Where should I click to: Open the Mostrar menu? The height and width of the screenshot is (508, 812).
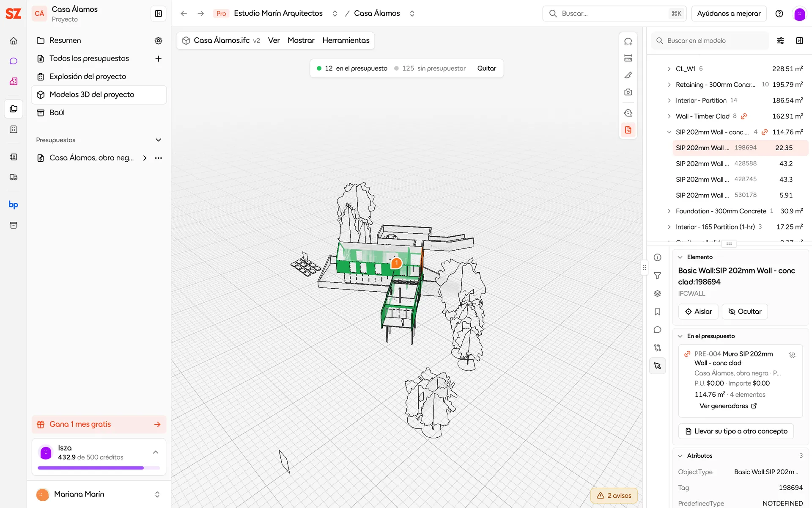click(301, 40)
